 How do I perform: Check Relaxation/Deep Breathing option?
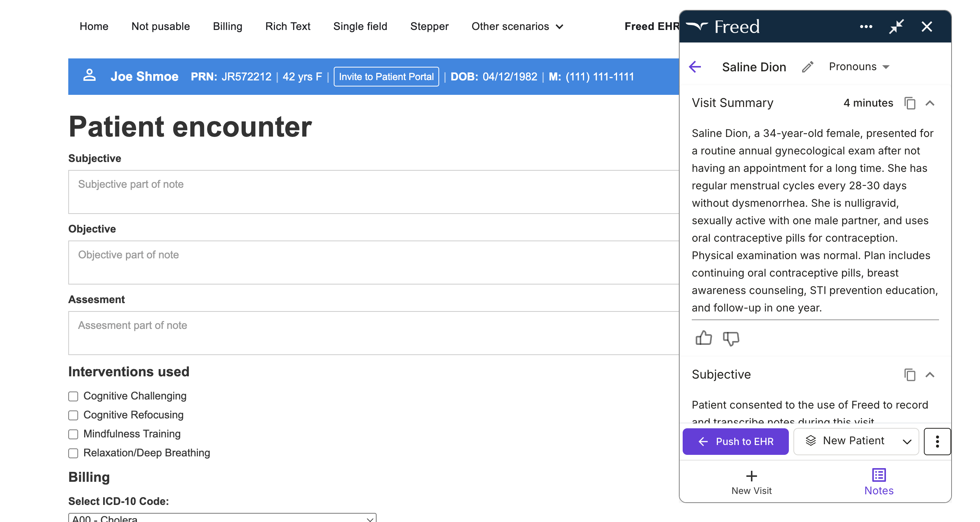pos(73,453)
